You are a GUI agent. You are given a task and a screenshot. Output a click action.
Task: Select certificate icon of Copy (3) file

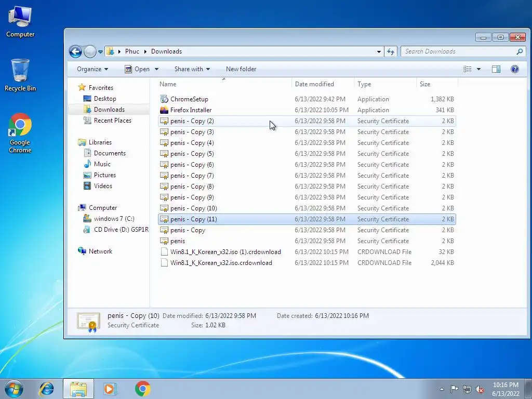(x=164, y=132)
